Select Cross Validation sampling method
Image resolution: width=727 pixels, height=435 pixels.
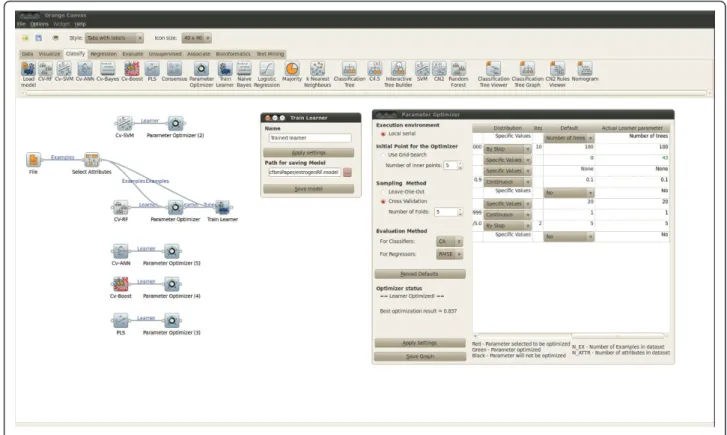coord(383,201)
